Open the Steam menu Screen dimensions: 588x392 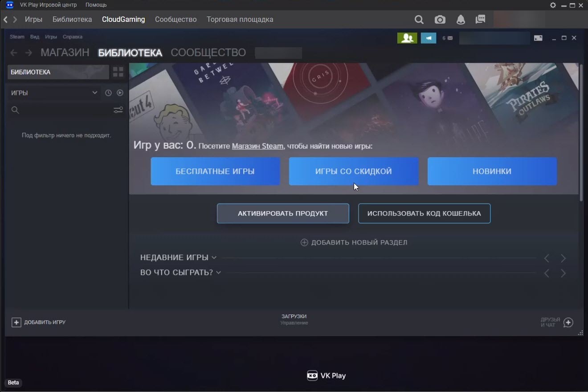point(17,37)
